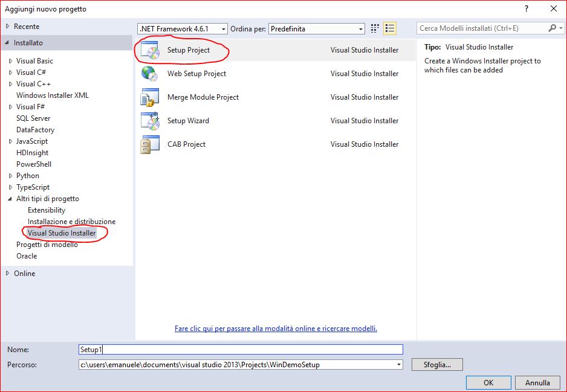The image size is (567, 392).
Task: Collapse the Installato section
Action: (x=7, y=43)
